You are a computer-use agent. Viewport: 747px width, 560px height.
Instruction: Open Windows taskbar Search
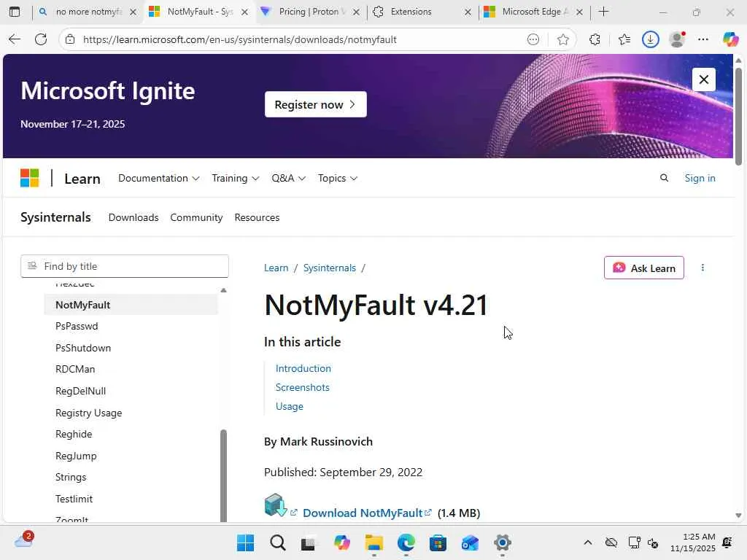point(278,542)
